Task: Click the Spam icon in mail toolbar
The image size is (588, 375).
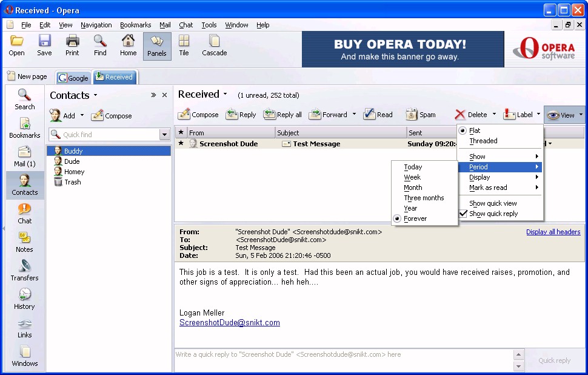Action: 412,115
